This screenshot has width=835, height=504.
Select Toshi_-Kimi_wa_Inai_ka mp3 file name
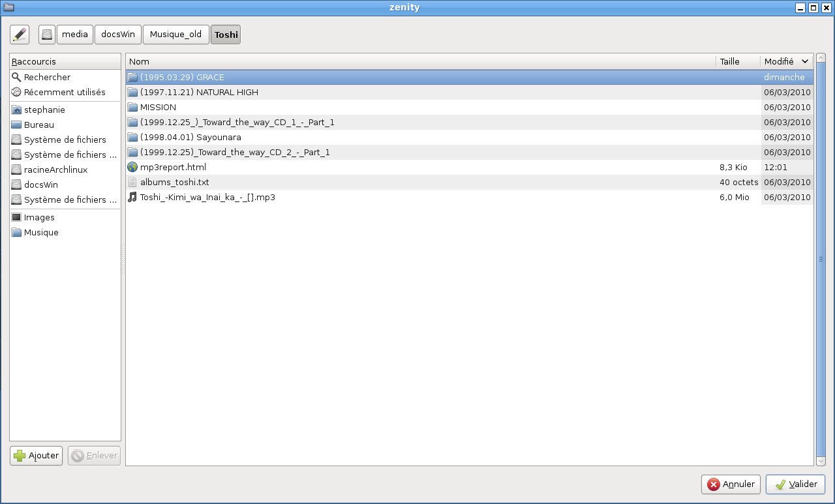(x=207, y=197)
